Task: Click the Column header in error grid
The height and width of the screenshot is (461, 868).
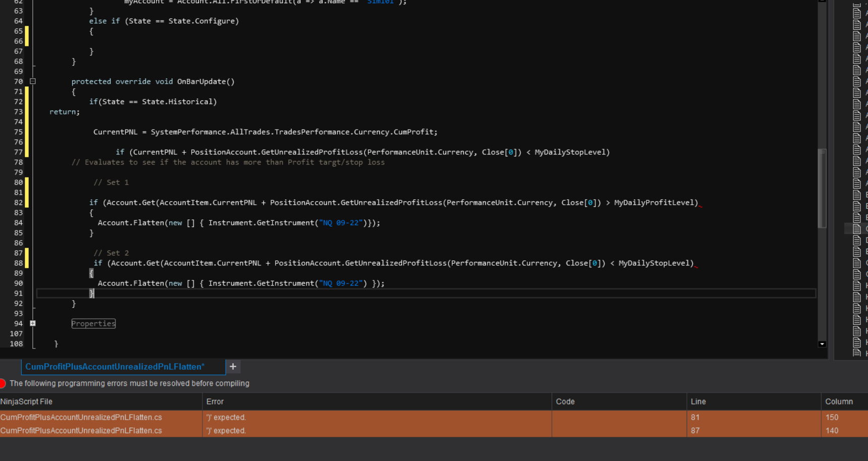Action: tap(839, 401)
